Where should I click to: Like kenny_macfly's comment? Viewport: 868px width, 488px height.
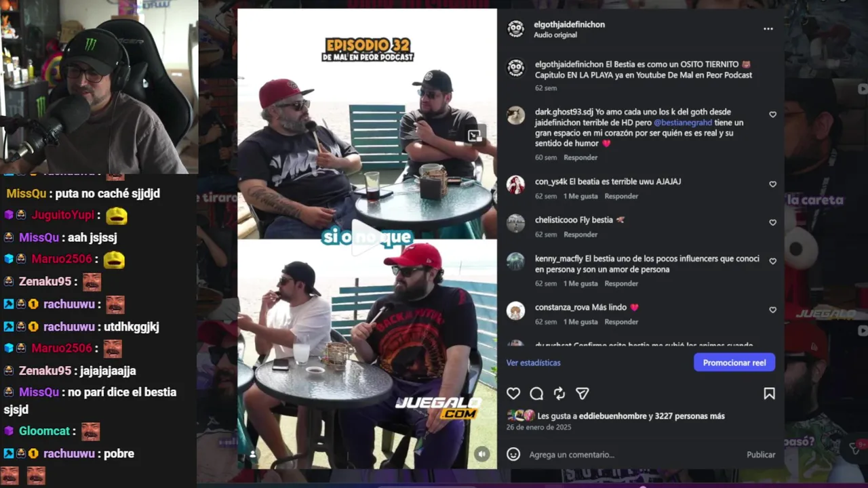pos(772,261)
